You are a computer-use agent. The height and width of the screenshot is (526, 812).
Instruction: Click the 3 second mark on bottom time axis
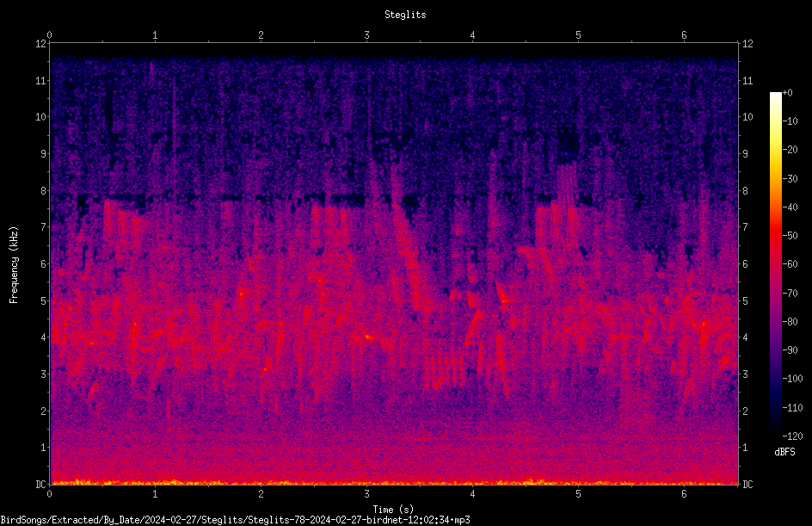pos(366,494)
